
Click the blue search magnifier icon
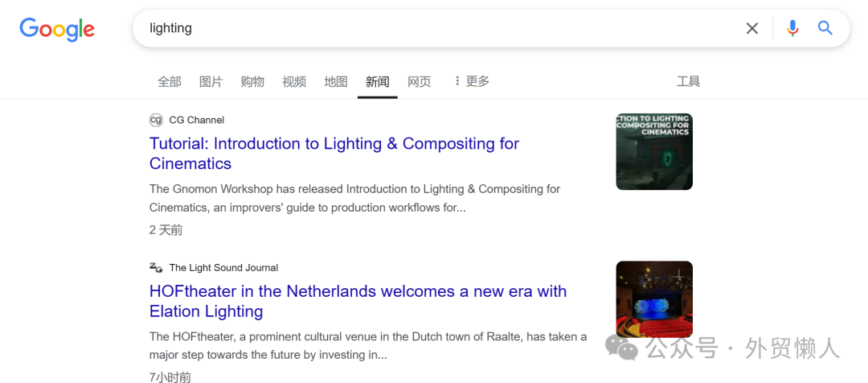[825, 29]
